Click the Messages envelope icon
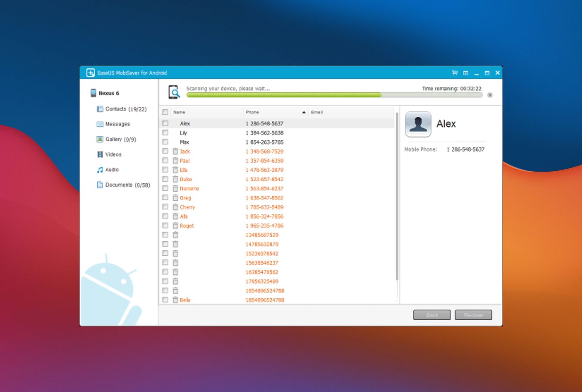The height and width of the screenshot is (392, 582). click(x=100, y=124)
